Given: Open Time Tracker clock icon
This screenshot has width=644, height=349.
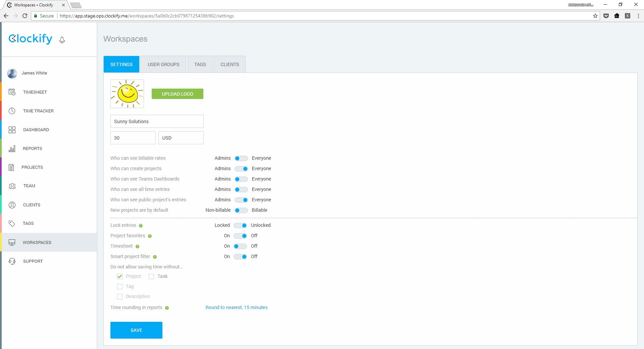Looking at the screenshot, I should pos(12,111).
